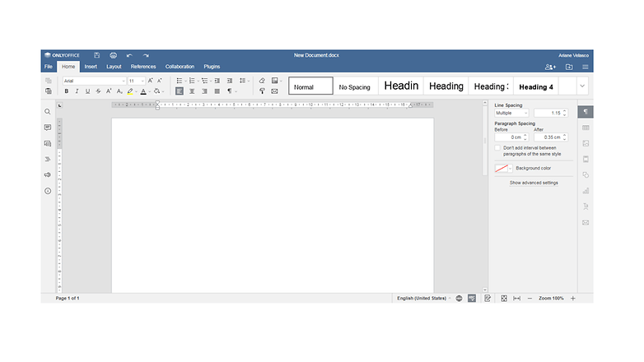
Task: Toggle left text alignment
Action: [x=180, y=91]
